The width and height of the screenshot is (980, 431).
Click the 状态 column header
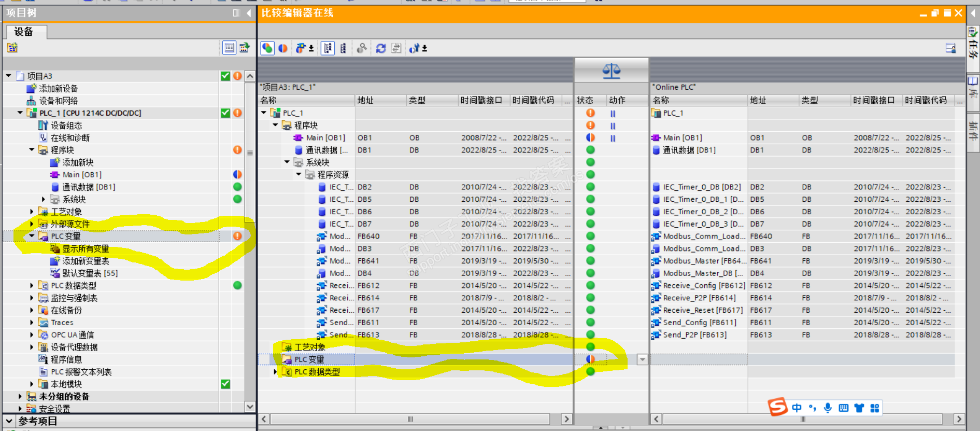(x=590, y=100)
